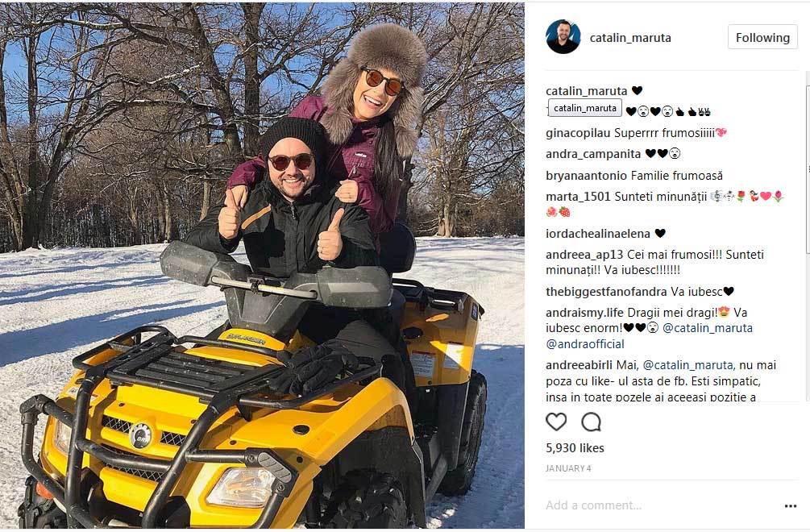Toggle the Following button
The height and width of the screenshot is (532, 810).
(x=762, y=37)
